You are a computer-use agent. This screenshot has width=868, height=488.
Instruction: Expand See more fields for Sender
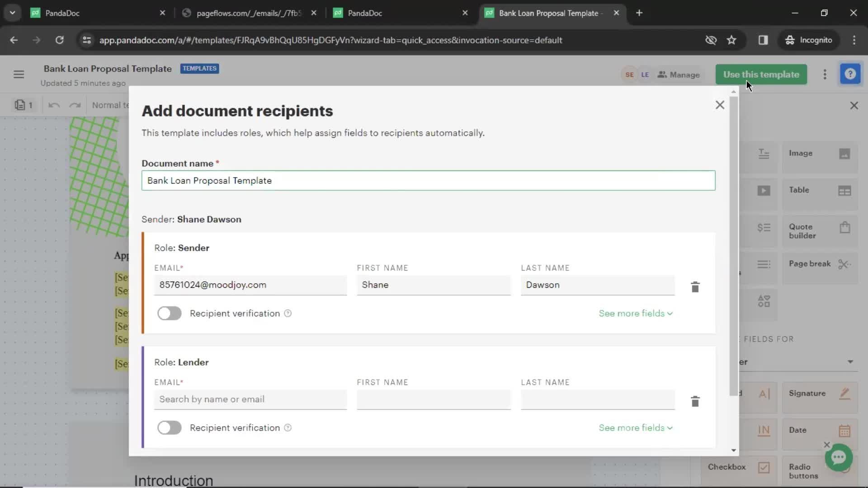click(x=636, y=313)
